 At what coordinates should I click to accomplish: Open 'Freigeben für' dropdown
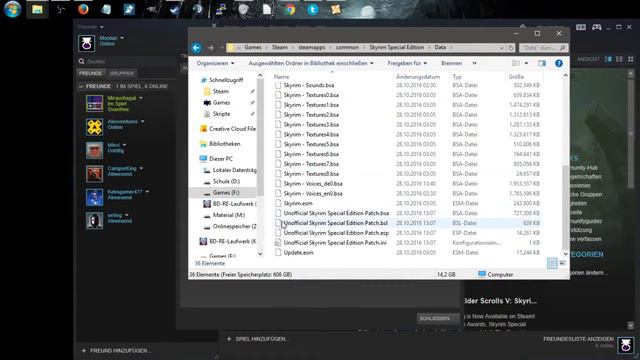[x=407, y=63]
